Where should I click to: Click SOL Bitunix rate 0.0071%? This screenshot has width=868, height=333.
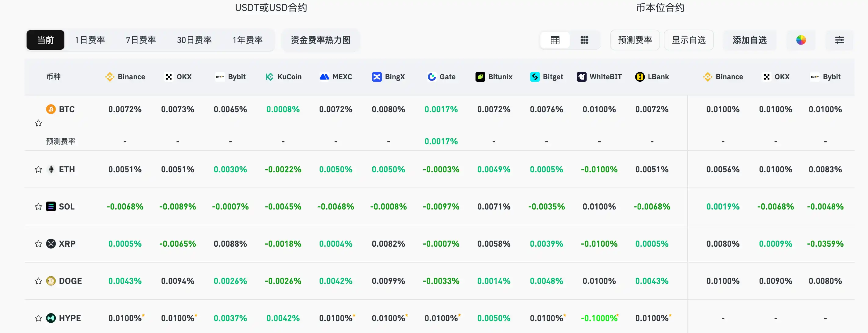[494, 206]
